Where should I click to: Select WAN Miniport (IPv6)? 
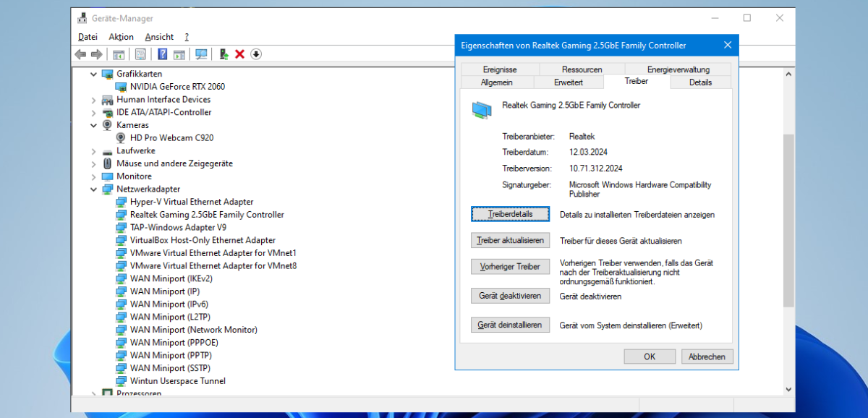[169, 304]
